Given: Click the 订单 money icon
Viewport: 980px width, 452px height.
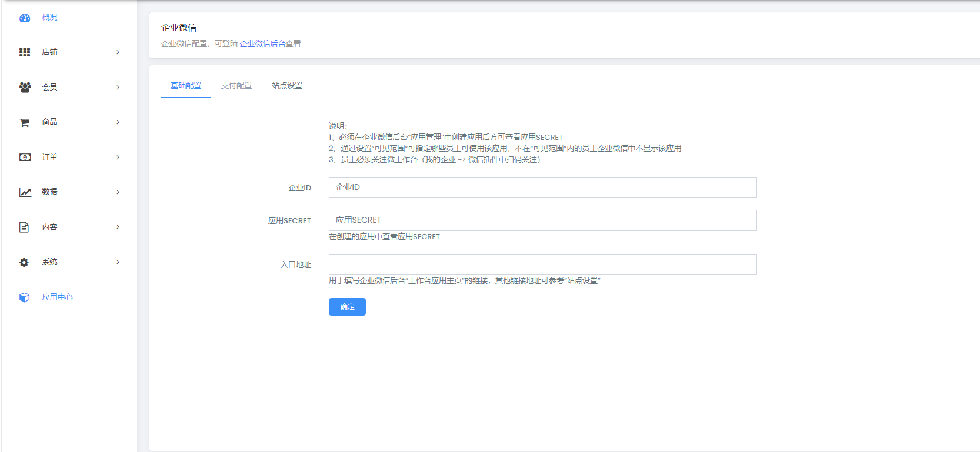Looking at the screenshot, I should coord(25,157).
